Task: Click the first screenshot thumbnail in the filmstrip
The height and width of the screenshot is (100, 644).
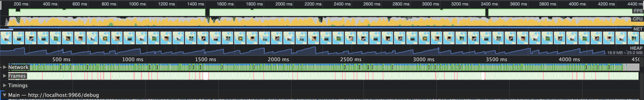Action: point(6,38)
